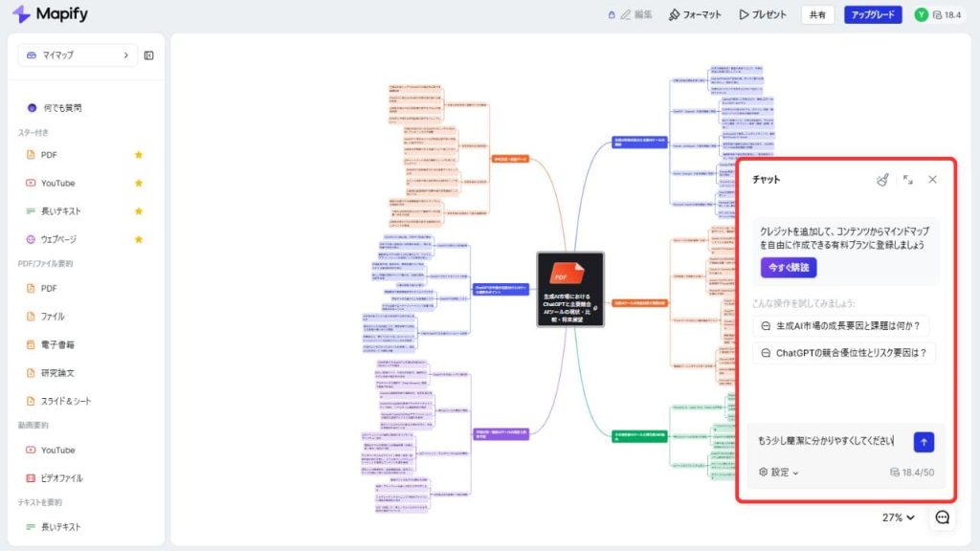Unstar the starred YouTube item
Image resolution: width=980 pixels, height=551 pixels.
[x=139, y=183]
